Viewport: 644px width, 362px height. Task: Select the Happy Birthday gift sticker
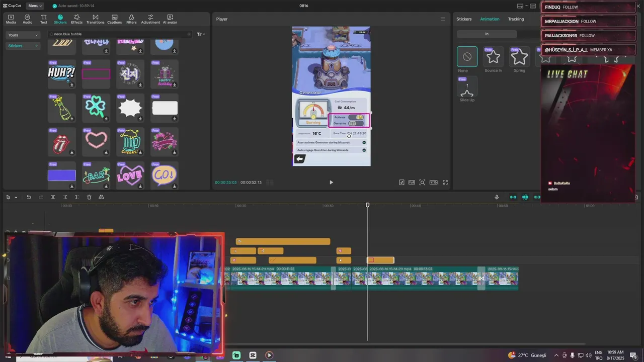click(164, 73)
